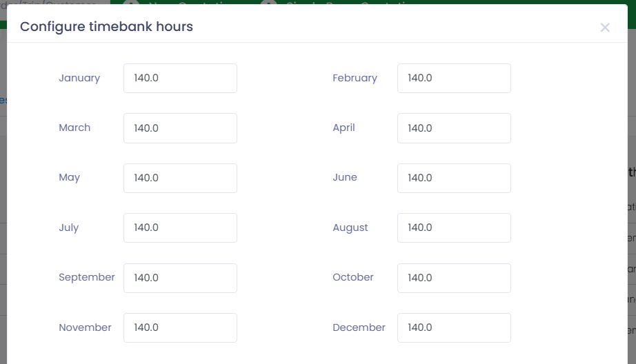Click the November label text

[x=85, y=327]
